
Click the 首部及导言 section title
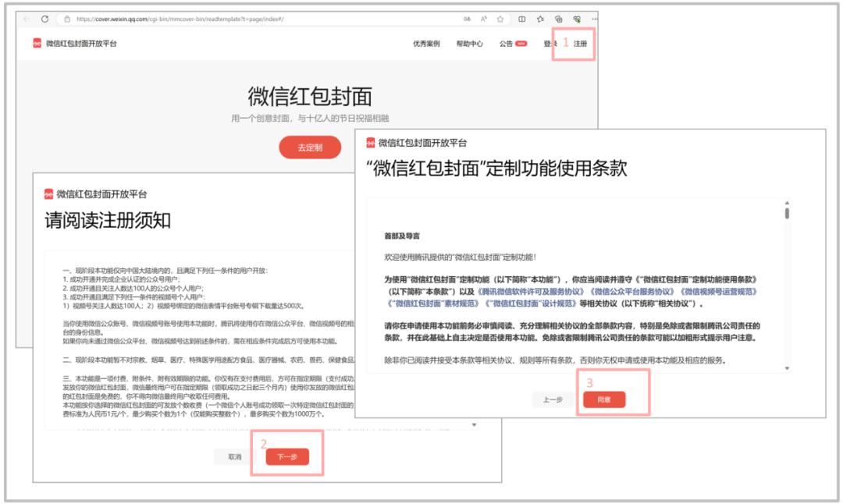coord(402,236)
